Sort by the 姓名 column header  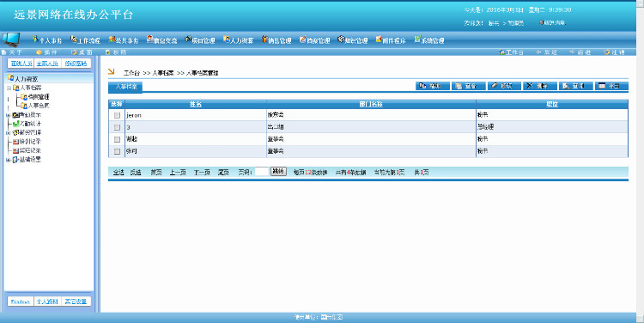(x=196, y=105)
